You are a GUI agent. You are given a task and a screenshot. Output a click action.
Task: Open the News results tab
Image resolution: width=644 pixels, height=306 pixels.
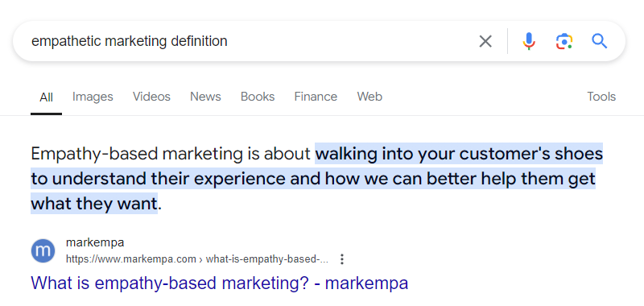click(205, 97)
